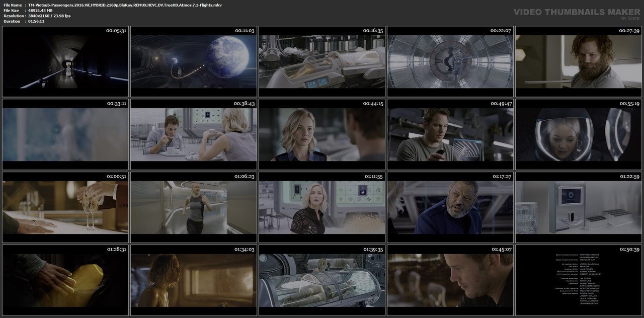This screenshot has width=644, height=318.
Task: Select the man in blue thumbnail at 01:17:27
Action: coord(450,207)
